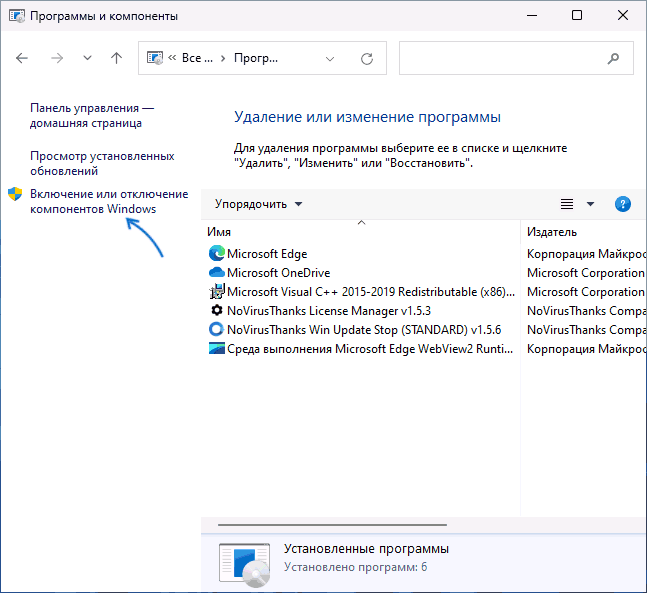Open the Упорядочить dropdown menu

tap(258, 204)
